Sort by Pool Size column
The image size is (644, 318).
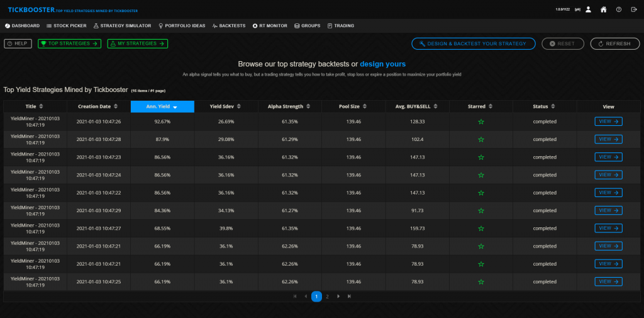pyautogui.click(x=353, y=106)
